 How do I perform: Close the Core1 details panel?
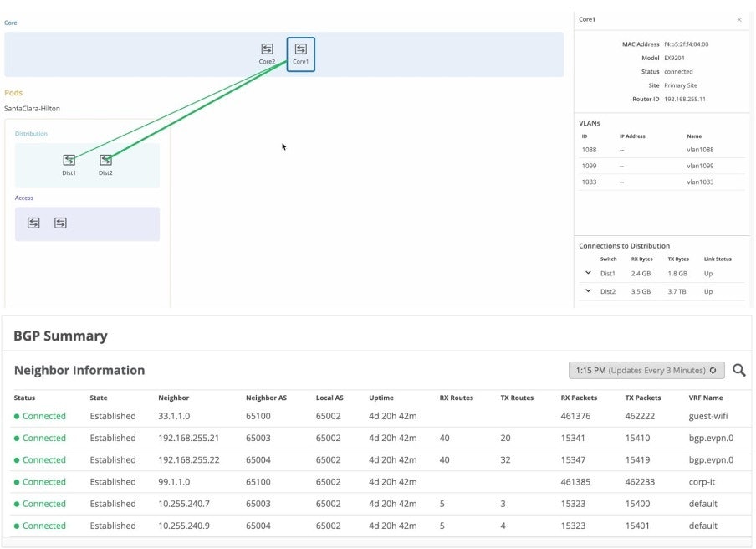coord(738,19)
